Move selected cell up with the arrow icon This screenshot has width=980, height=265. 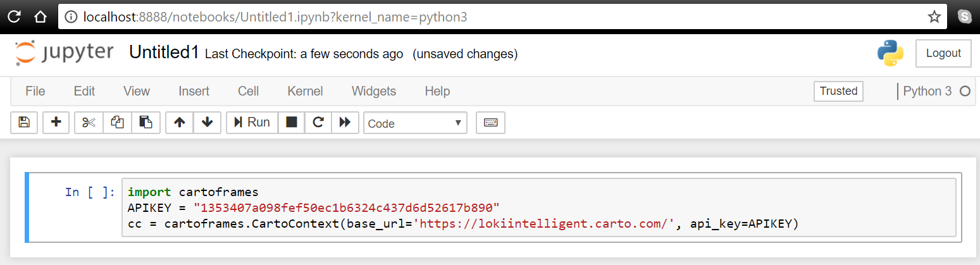tap(179, 123)
